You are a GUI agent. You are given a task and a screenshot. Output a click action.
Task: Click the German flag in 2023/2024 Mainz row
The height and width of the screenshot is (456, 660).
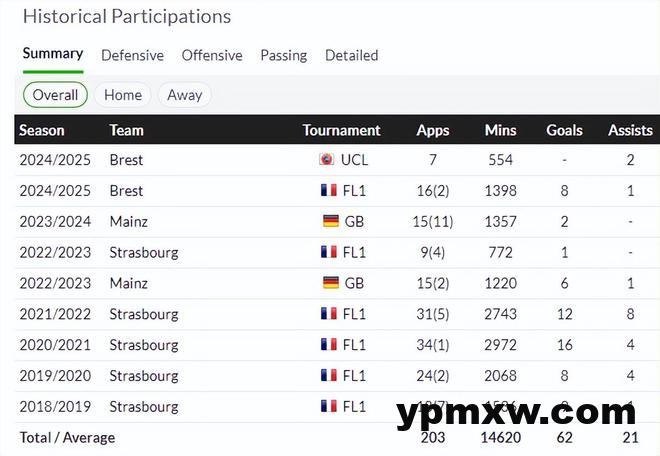pos(331,222)
